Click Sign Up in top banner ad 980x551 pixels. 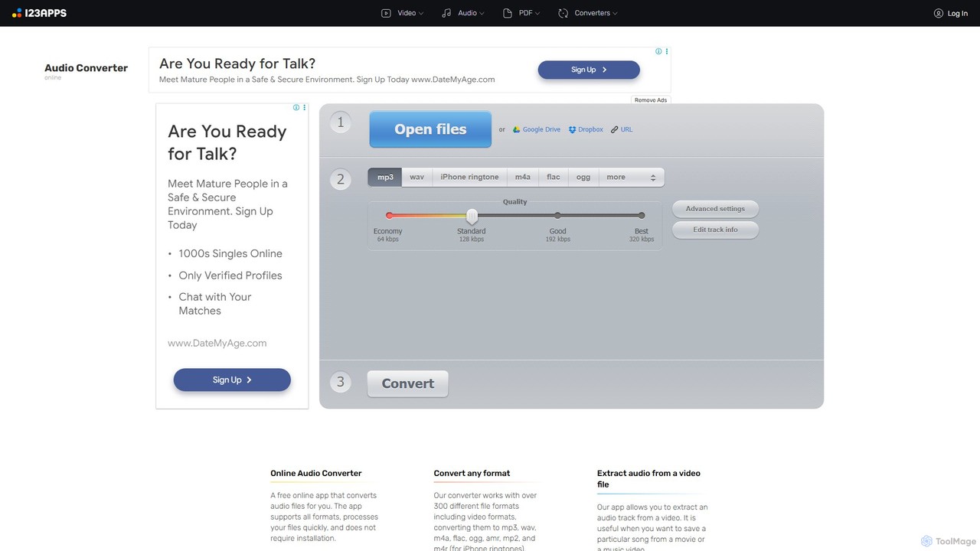(589, 70)
